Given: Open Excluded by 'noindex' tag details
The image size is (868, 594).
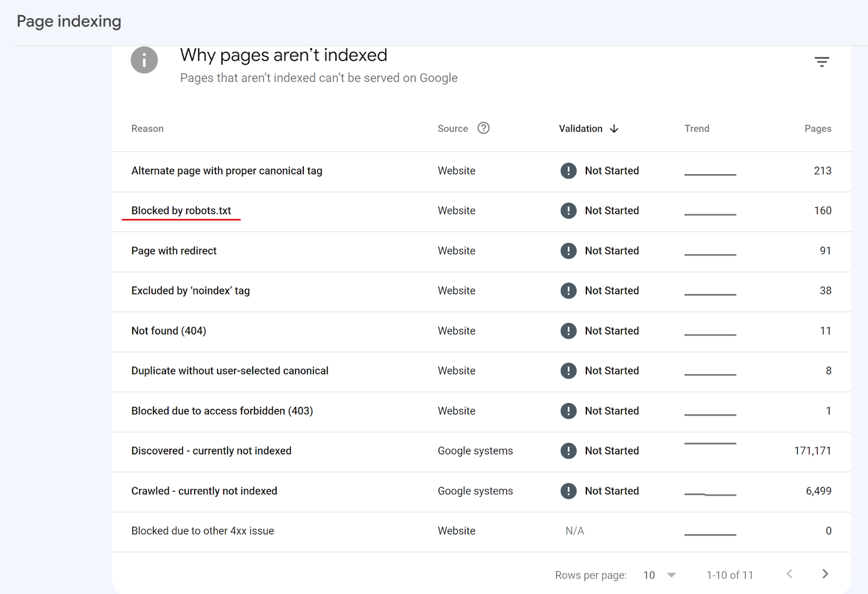Looking at the screenshot, I should pyautogui.click(x=190, y=291).
